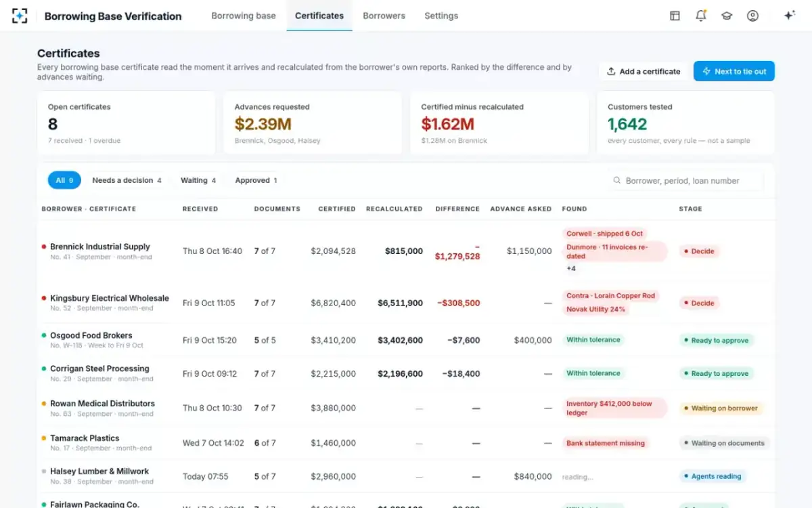Click Waiting on borrower badge
Image resolution: width=812 pixels, height=508 pixels.
point(721,408)
